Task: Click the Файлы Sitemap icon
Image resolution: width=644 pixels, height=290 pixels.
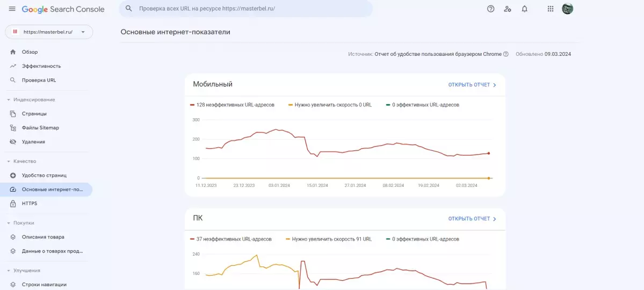Action: coord(13,128)
